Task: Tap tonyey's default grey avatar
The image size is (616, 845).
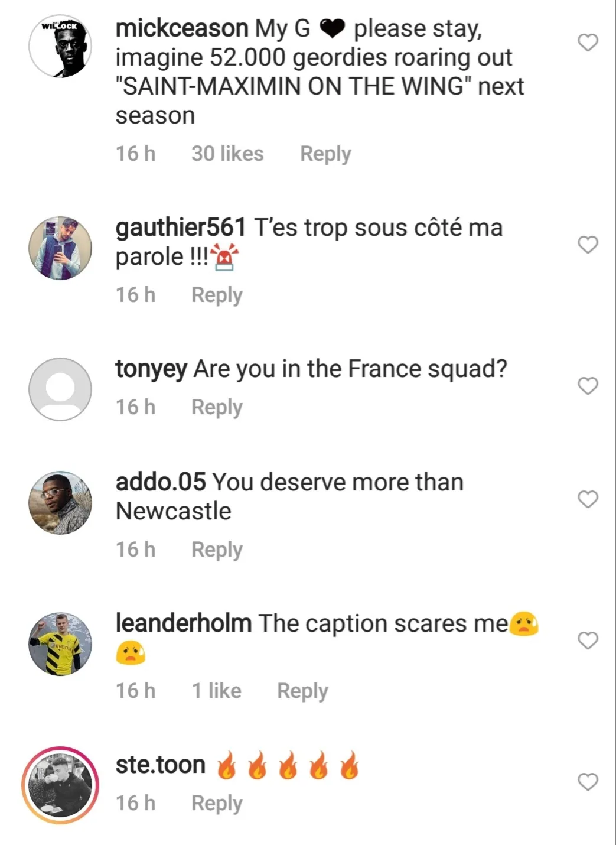Action: click(x=60, y=389)
